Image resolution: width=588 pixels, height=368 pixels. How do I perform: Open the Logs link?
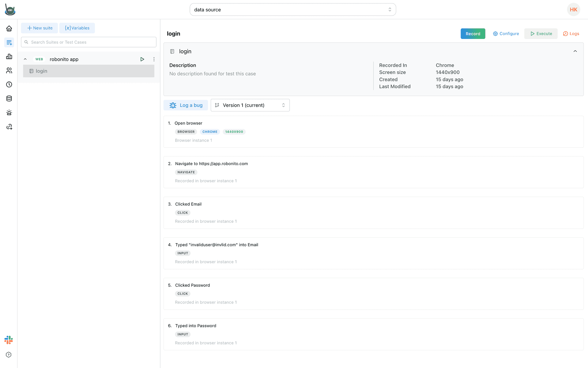click(x=571, y=34)
